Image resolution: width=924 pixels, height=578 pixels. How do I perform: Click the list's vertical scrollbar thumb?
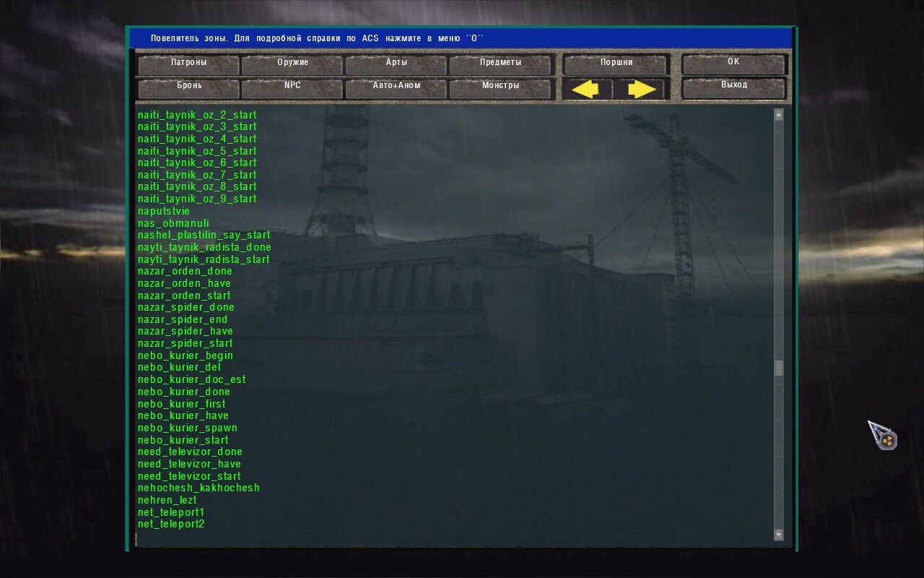[778, 368]
